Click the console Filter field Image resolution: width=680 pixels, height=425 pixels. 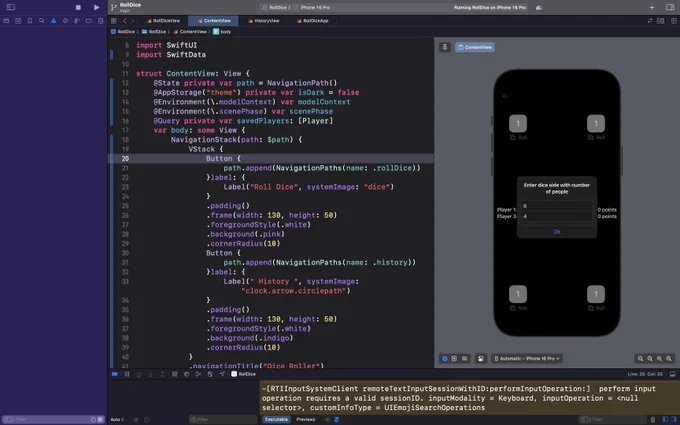(x=611, y=419)
